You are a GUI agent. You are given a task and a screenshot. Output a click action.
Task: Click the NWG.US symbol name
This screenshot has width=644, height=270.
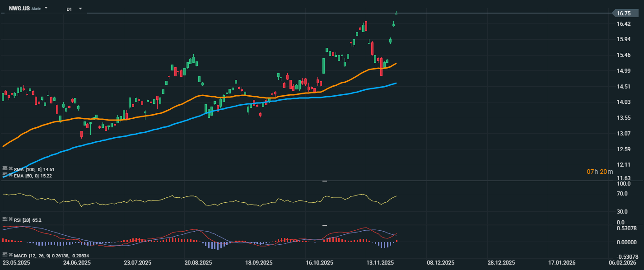coord(19,9)
